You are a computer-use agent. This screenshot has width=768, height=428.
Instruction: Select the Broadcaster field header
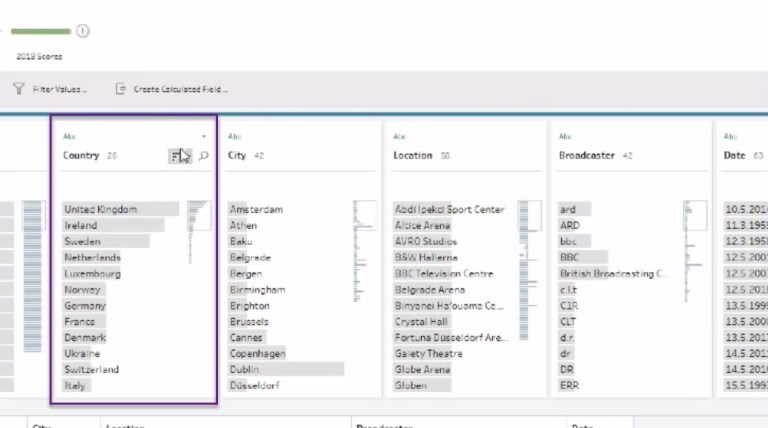[586, 156]
